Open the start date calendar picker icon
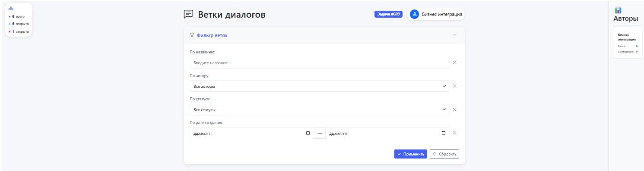 pyautogui.click(x=308, y=133)
